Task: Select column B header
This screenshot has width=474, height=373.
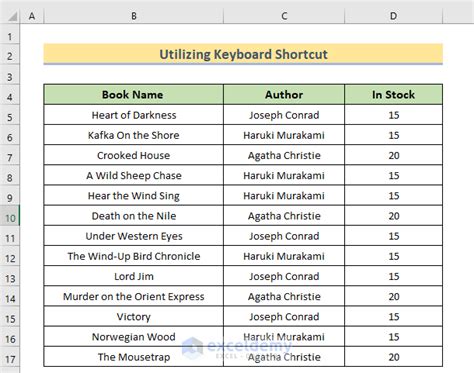Action: click(x=134, y=16)
